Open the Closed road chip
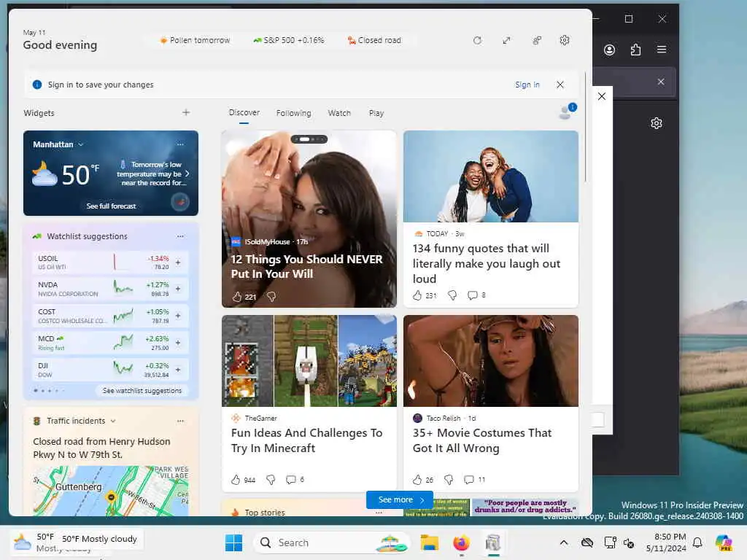This screenshot has width=747, height=560. point(374,41)
